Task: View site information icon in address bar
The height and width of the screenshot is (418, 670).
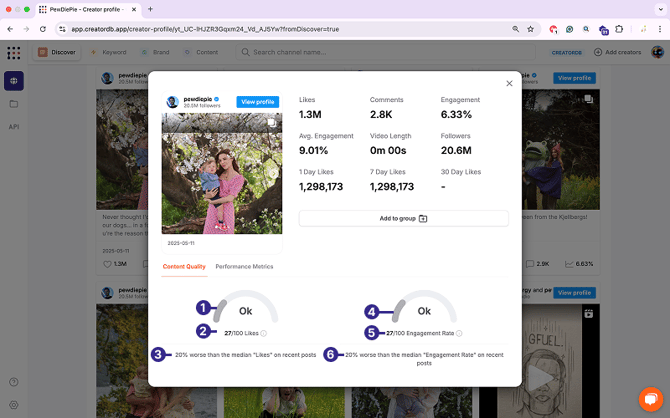Action: (x=62, y=29)
